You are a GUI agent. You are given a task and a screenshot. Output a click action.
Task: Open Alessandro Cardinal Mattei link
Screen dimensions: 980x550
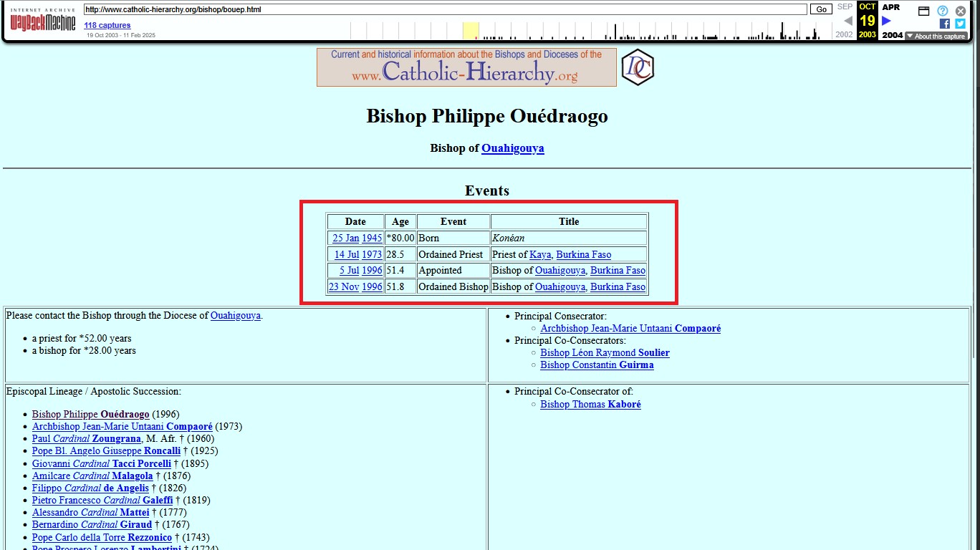[91, 512]
